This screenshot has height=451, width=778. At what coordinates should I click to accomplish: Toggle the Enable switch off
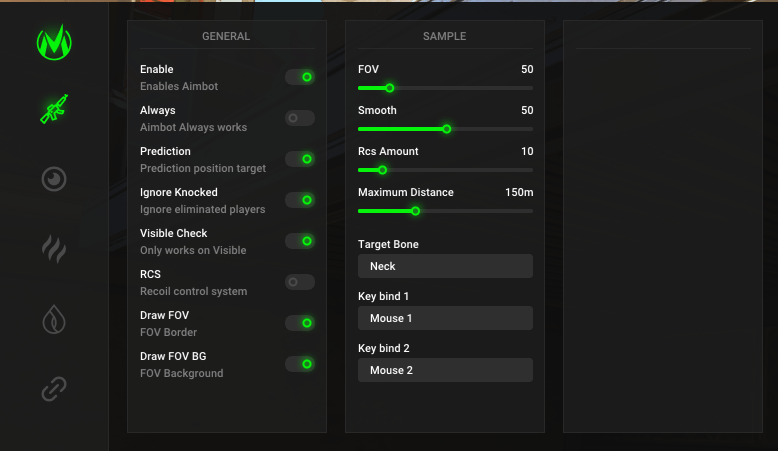300,77
